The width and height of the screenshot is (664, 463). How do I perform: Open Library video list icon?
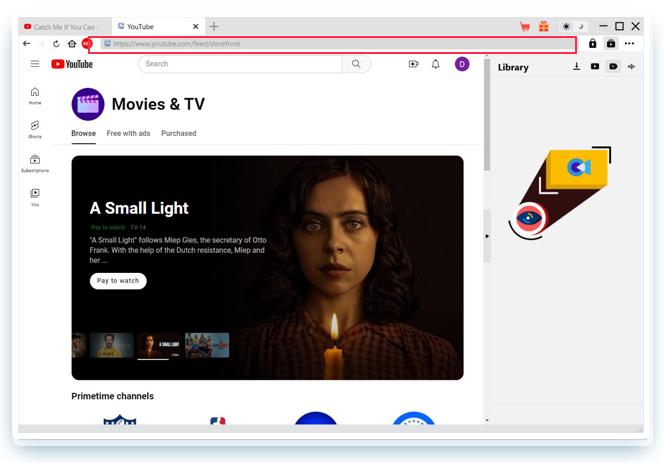point(595,67)
